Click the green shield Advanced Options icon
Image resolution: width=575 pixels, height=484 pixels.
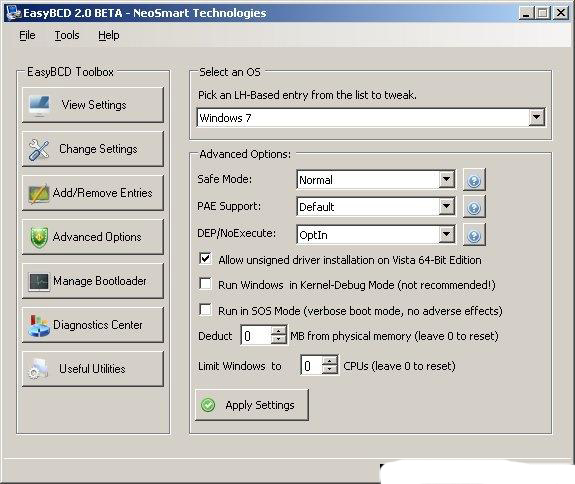(39, 237)
